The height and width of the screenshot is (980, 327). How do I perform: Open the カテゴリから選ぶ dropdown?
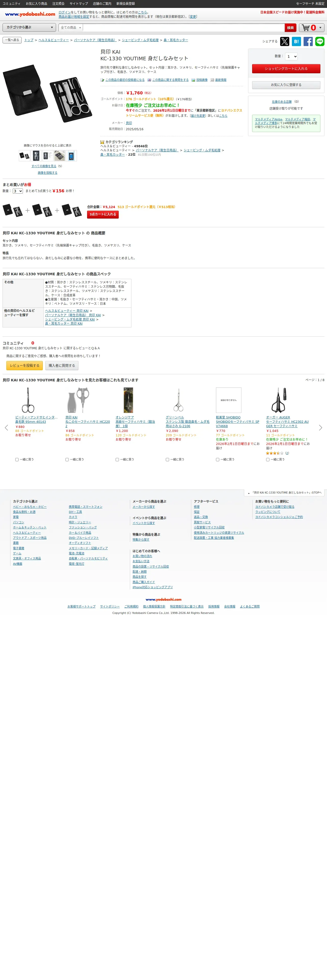click(29, 27)
